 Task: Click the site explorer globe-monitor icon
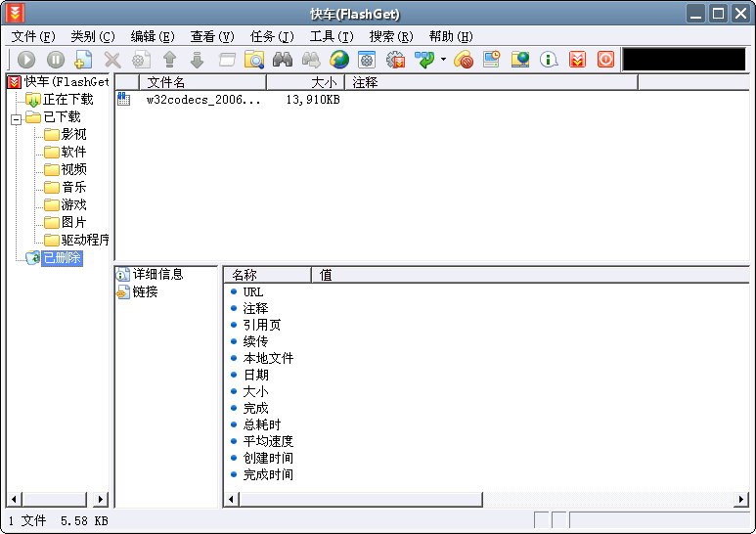pyautogui.click(x=520, y=60)
